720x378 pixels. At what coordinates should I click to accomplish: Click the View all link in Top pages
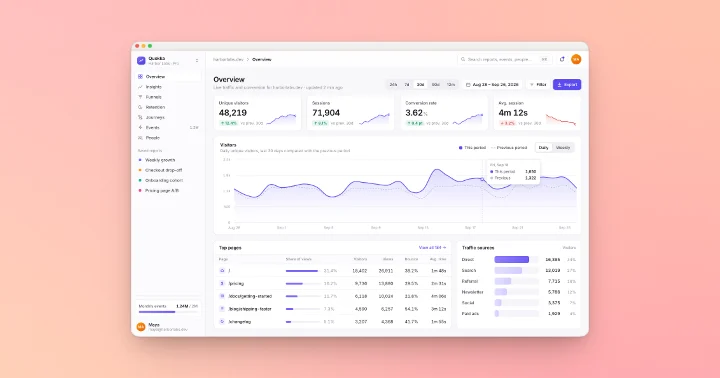432,248
